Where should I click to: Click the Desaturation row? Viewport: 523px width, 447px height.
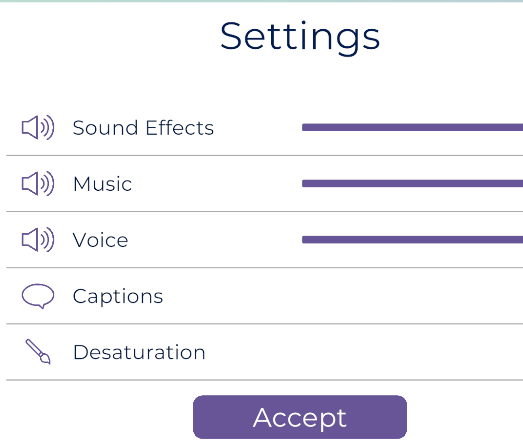tap(265, 352)
